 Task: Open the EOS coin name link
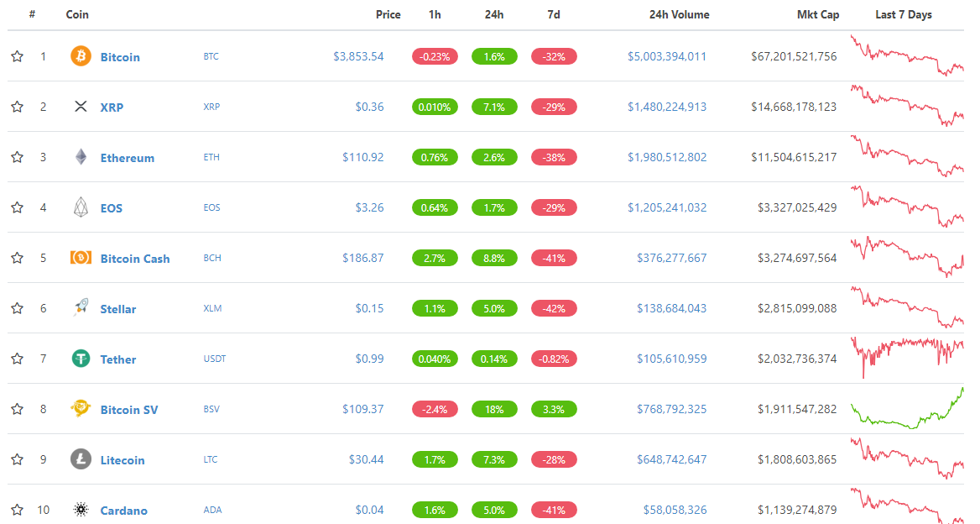(112, 207)
